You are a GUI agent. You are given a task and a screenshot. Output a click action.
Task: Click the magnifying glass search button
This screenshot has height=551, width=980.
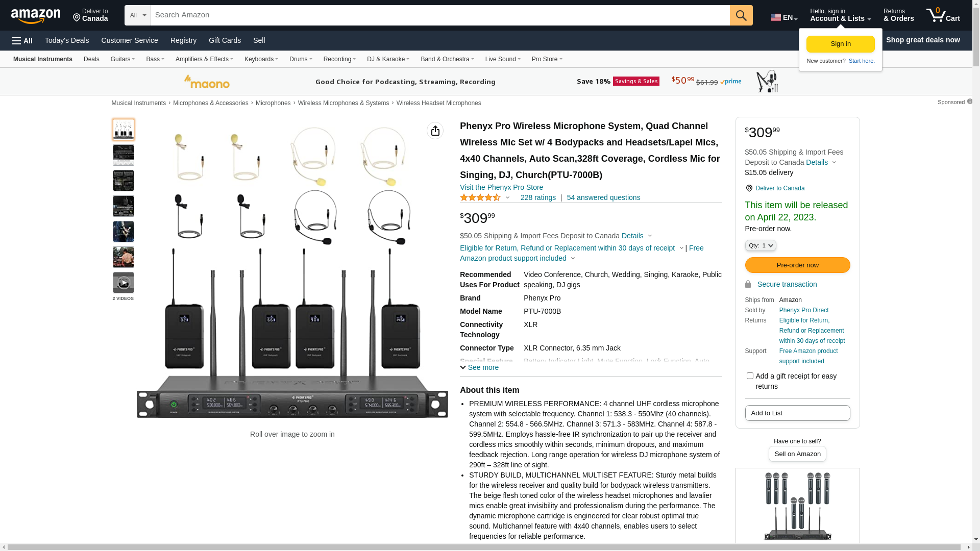741,15
